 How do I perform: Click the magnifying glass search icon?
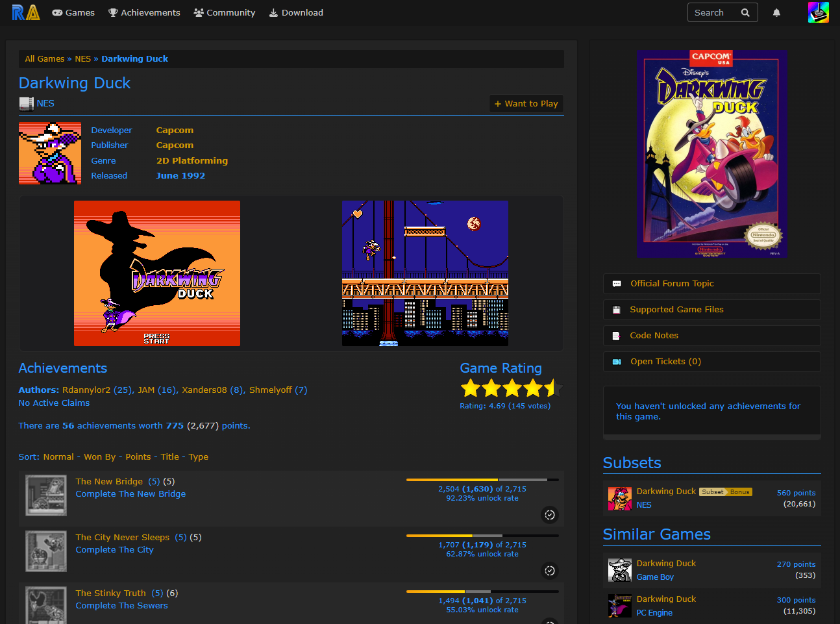(745, 12)
